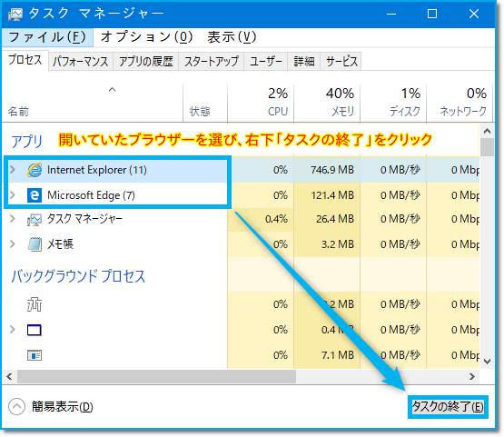Click the background process icon in 7.1 MB row
The width and height of the screenshot is (504, 437).
point(35,355)
